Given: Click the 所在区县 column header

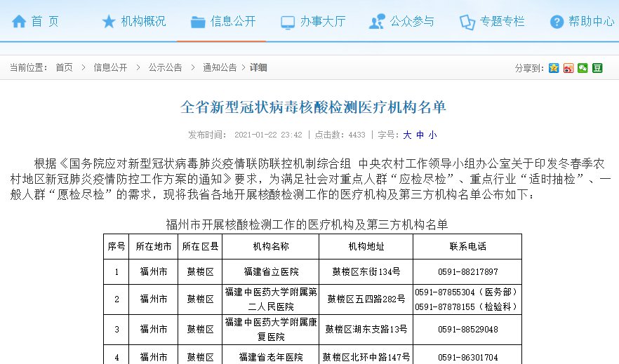Looking at the screenshot, I should 200,246.
